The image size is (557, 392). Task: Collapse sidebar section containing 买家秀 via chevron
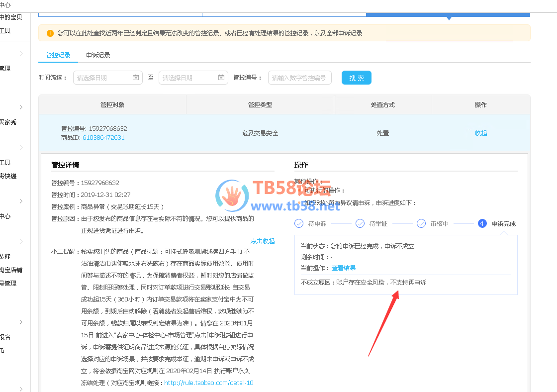[21, 107]
